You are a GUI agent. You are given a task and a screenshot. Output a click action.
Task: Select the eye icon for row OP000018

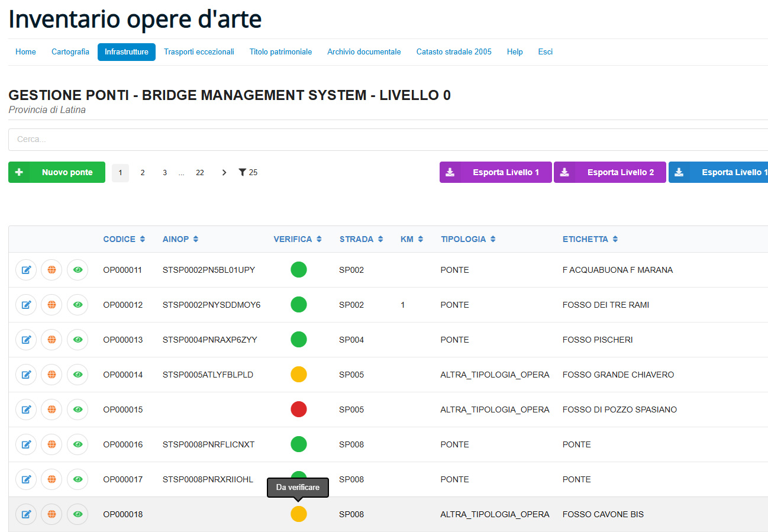(77, 514)
